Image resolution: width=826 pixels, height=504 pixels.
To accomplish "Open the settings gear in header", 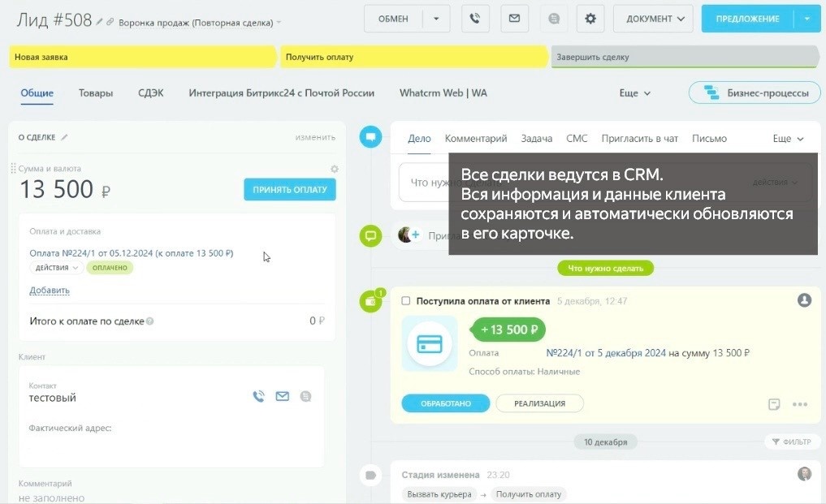I will point(590,19).
